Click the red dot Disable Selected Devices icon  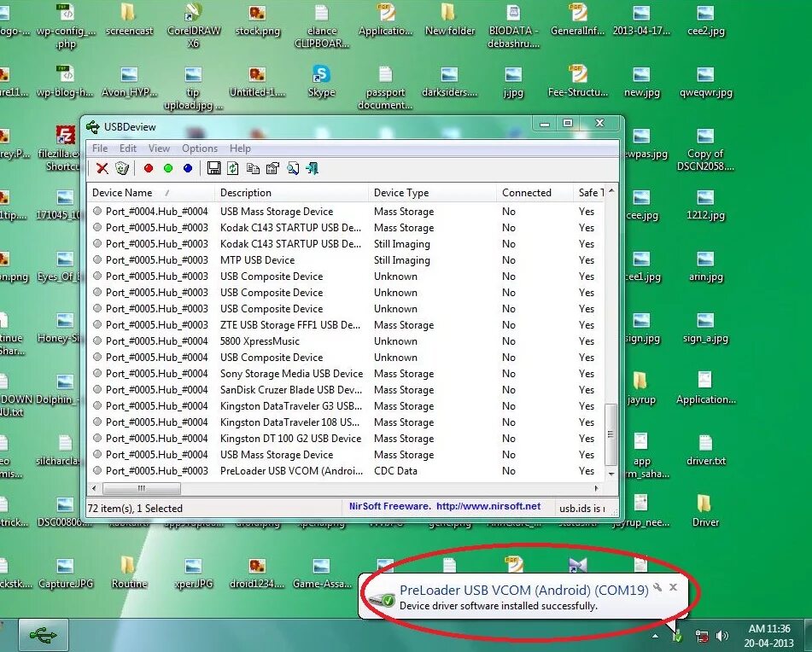[149, 168]
